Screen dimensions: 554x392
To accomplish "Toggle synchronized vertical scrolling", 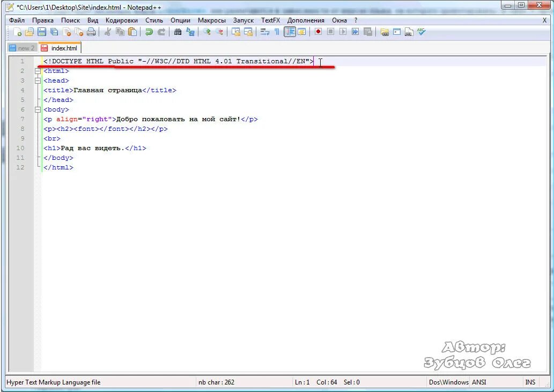I will (235, 32).
